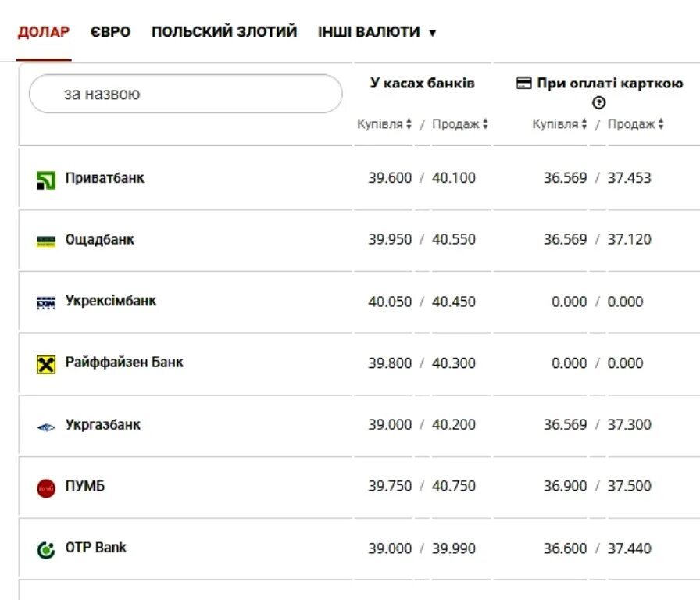
Task: Focus the 'за назвою' search field
Action: click(186, 94)
